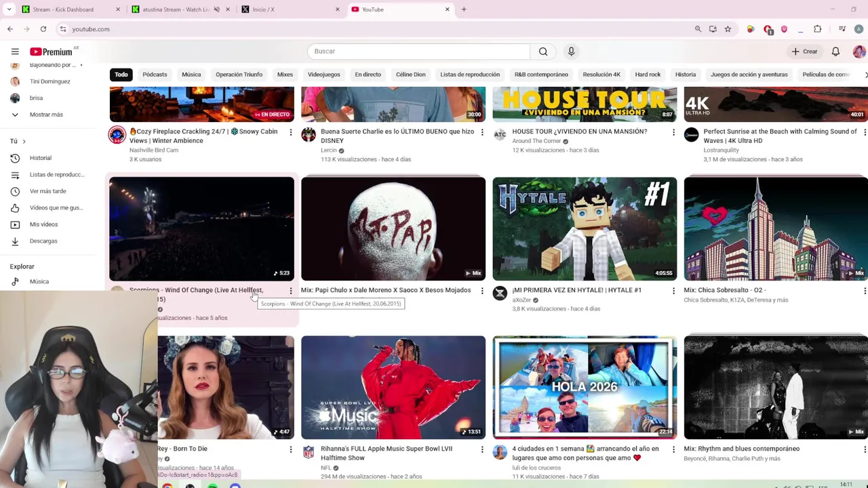Open Mis vídeos in the sidebar
This screenshot has width=868, height=488.
[44, 224]
